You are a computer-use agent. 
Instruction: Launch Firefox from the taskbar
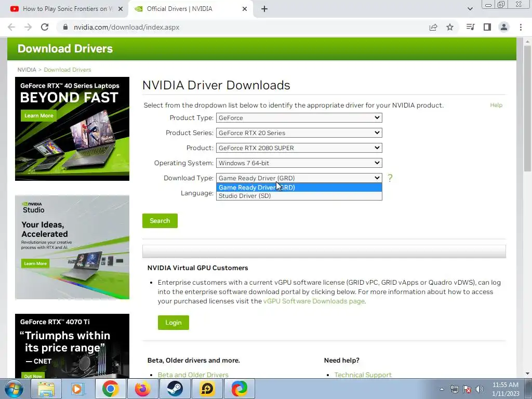point(142,389)
